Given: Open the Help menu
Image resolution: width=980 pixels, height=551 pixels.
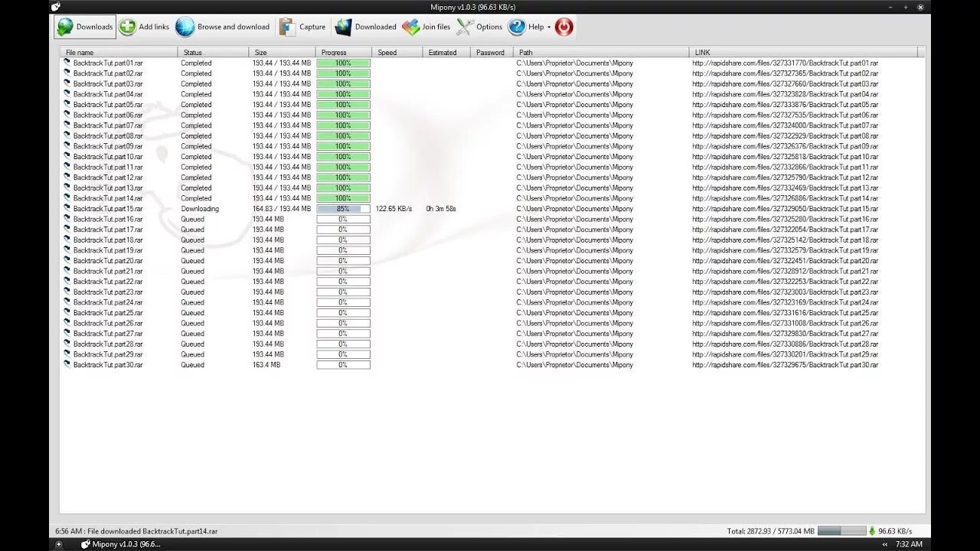Looking at the screenshot, I should (x=529, y=27).
